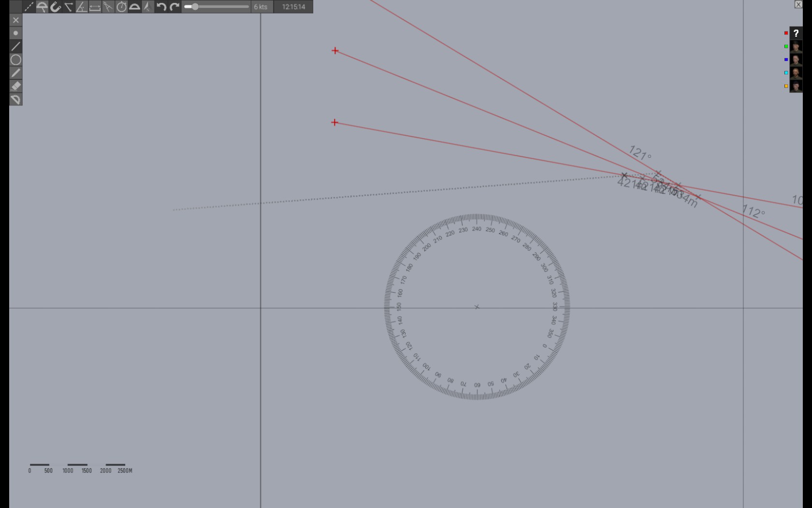This screenshot has width=812, height=508.
Task: Click the 112° bearing label
Action: pos(754,211)
